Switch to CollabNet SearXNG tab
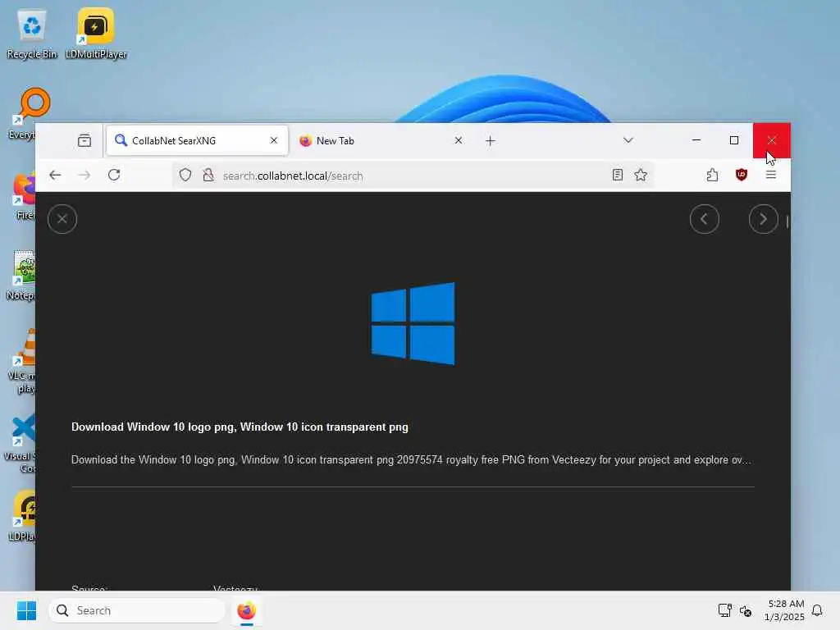Viewport: 840px width, 630px height. [197, 141]
